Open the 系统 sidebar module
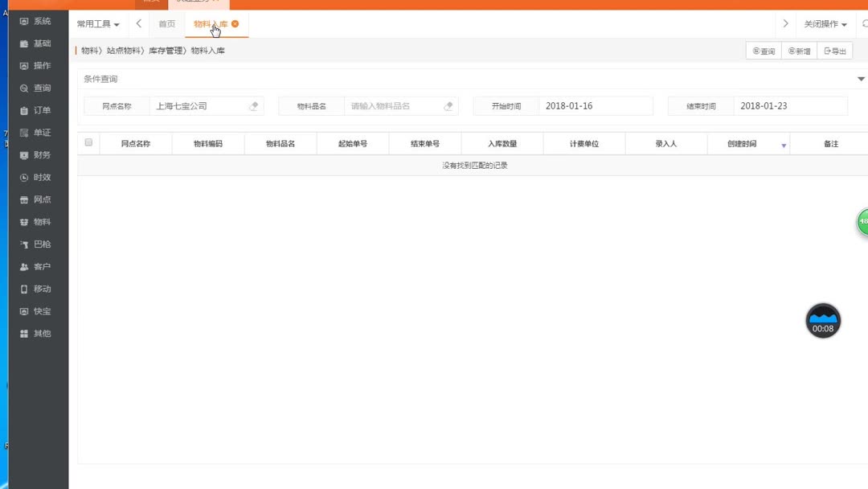868x489 pixels. coord(37,21)
